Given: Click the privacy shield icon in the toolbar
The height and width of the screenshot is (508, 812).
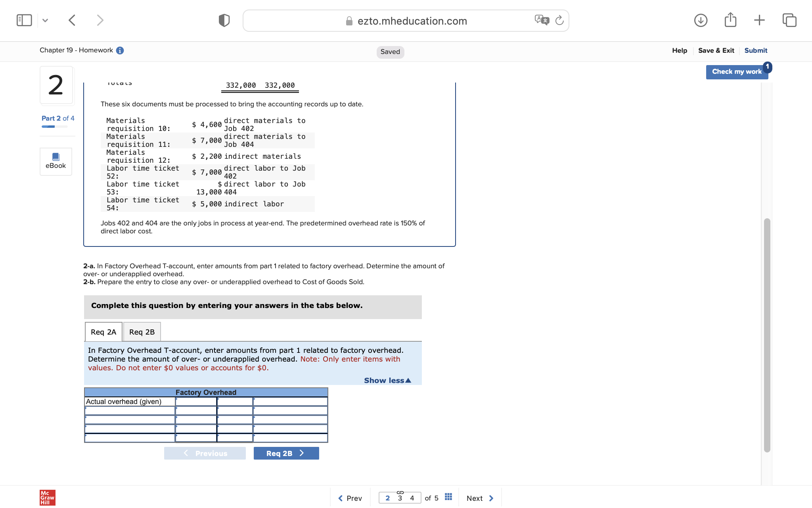Looking at the screenshot, I should point(224,20).
